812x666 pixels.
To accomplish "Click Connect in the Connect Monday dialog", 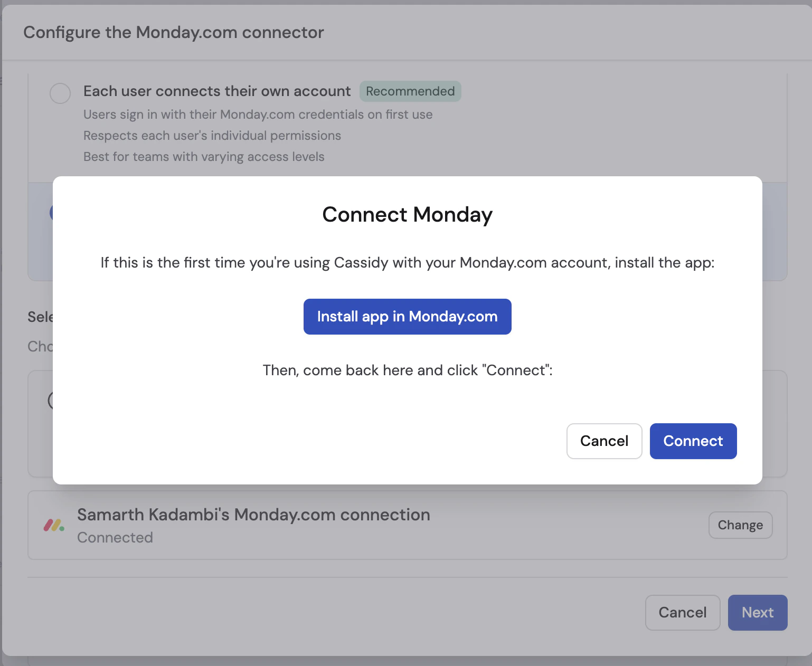I will (693, 441).
